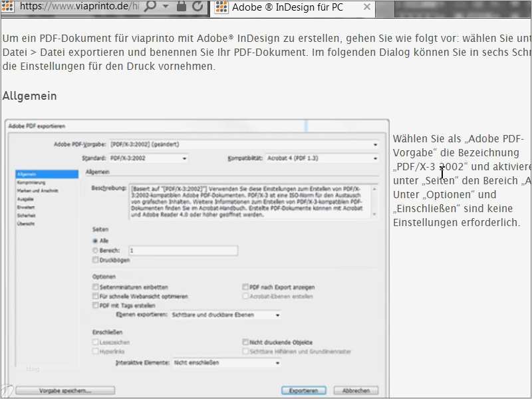Image resolution: width=532 pixels, height=399 pixels.
Task: Close the 'Adobe ® InDesign für PC' tab
Action: (x=367, y=7)
